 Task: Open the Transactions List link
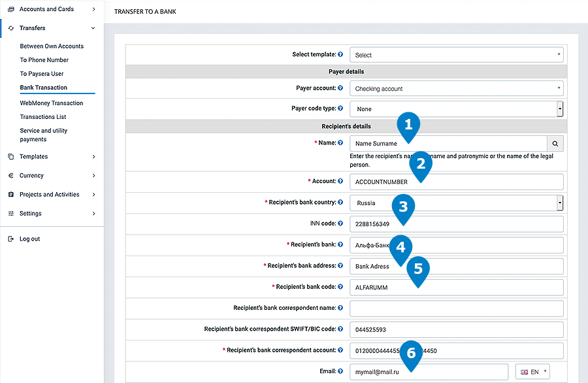click(43, 117)
